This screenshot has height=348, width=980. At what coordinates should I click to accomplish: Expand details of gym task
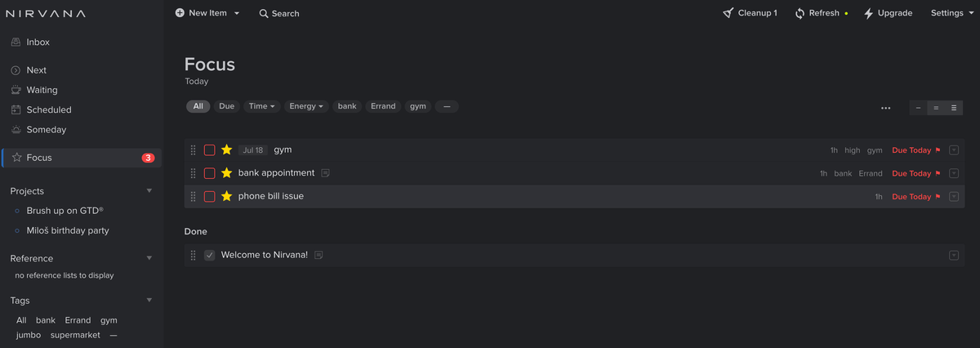pos(953,150)
